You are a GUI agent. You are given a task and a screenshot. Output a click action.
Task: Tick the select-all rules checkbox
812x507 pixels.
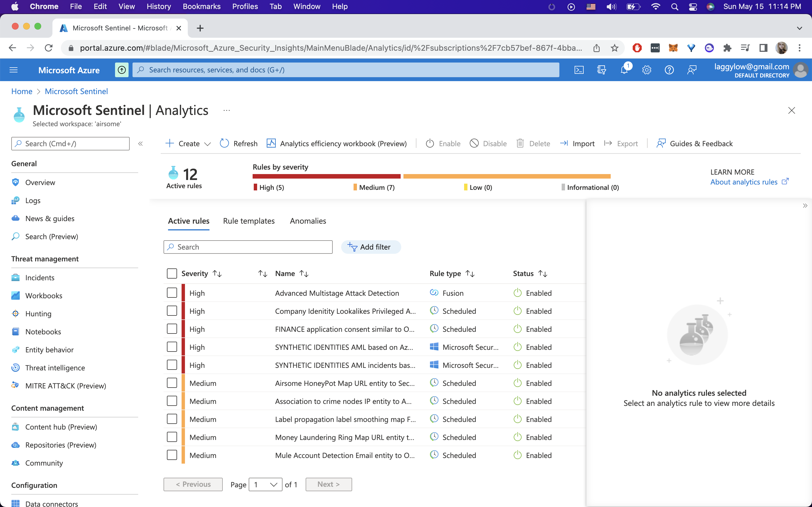tap(172, 273)
